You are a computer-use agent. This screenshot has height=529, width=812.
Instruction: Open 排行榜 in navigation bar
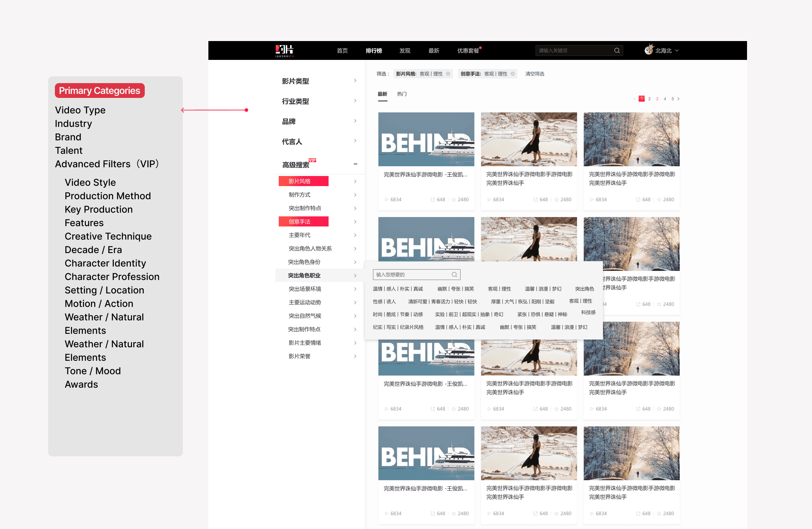[x=374, y=50]
